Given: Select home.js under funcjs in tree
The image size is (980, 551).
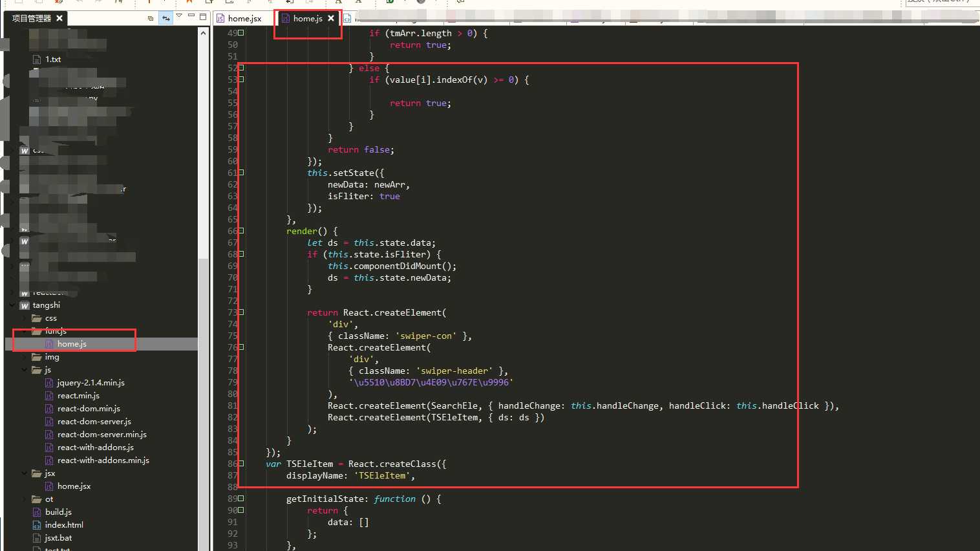Looking at the screenshot, I should point(72,344).
